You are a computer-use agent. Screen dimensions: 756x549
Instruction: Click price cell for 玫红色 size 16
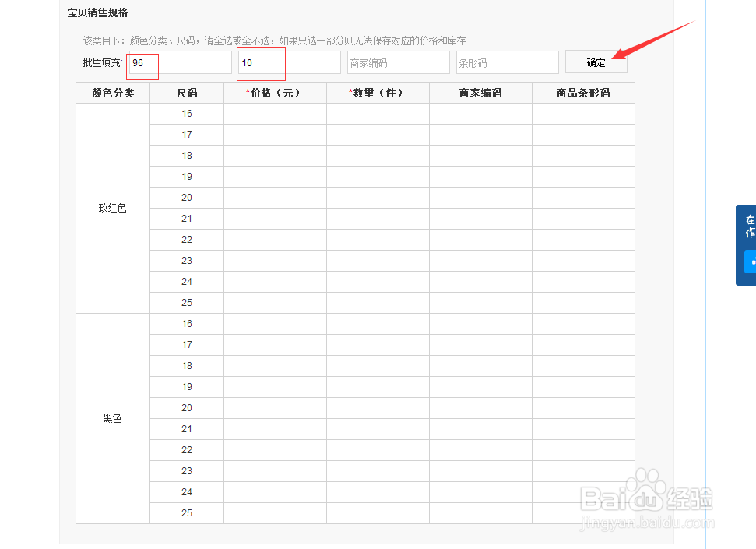275,114
